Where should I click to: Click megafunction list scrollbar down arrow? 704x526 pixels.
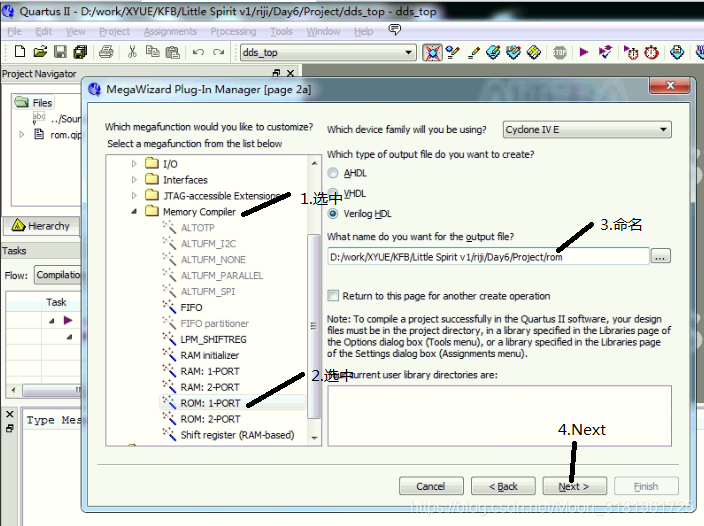coord(314,438)
